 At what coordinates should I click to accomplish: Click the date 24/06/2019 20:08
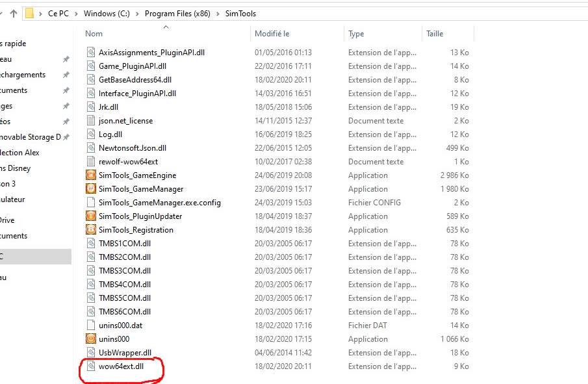click(283, 175)
